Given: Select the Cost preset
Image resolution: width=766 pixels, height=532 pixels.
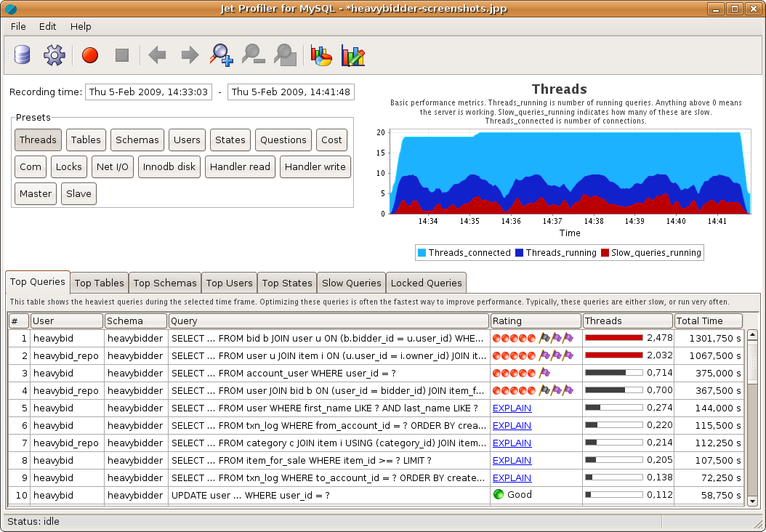Looking at the screenshot, I should [x=331, y=140].
